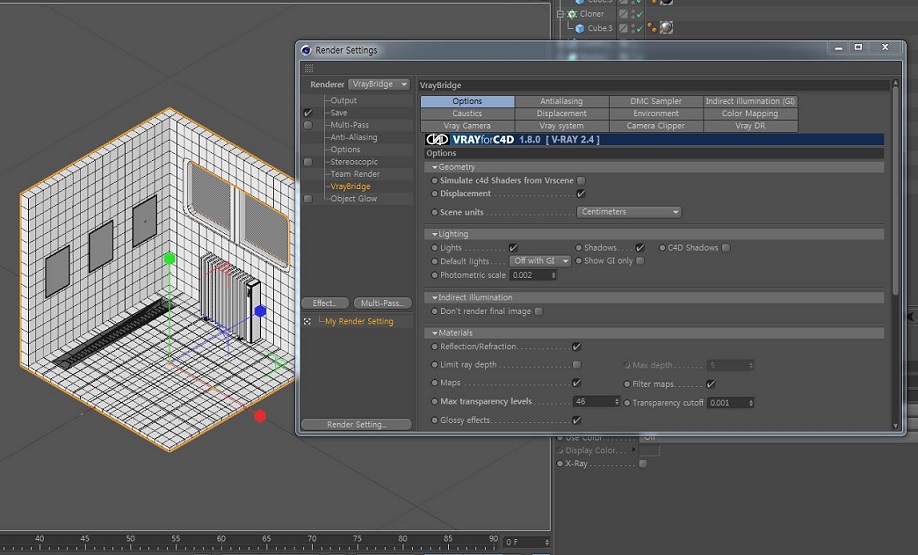
Task: Open the Renderer VrayBridge dropdown
Action: tap(379, 84)
